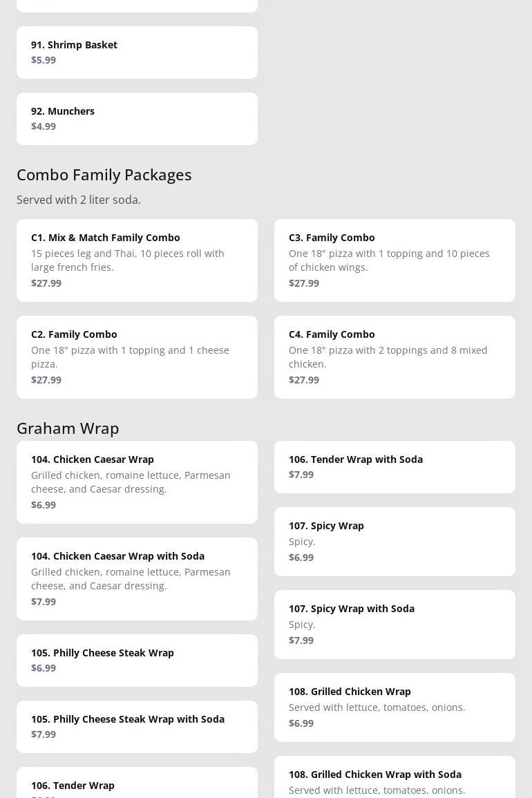Open the C1. Mix & Match Family Combo
Screen dimensions: 532x798
tap(137, 260)
